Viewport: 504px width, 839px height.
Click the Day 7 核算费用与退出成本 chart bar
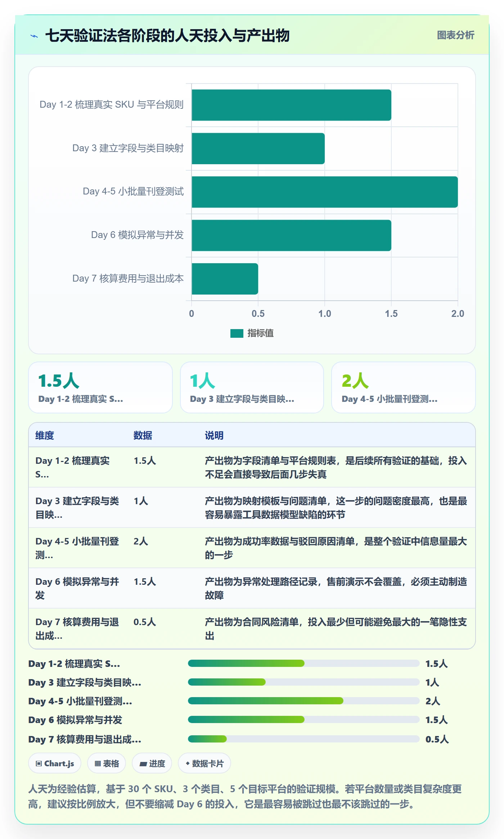tap(225, 279)
